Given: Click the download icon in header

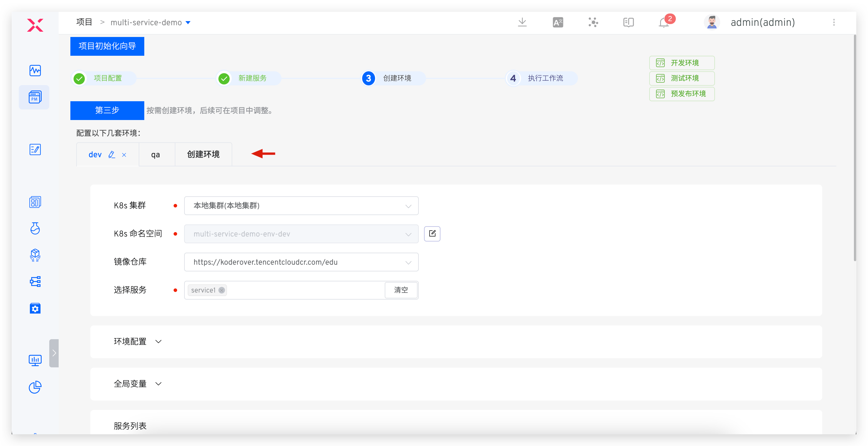Looking at the screenshot, I should [x=522, y=22].
